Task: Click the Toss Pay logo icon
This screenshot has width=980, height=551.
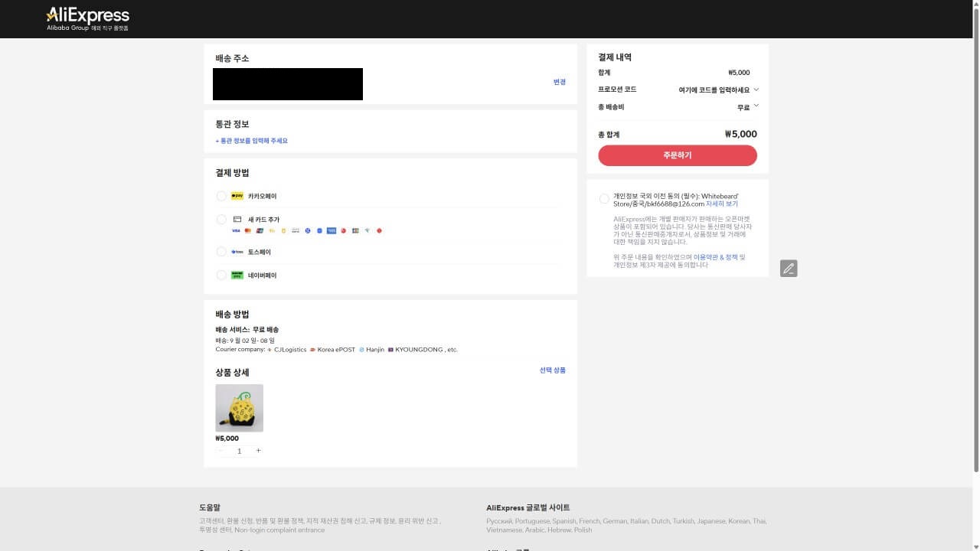Action: click(237, 252)
